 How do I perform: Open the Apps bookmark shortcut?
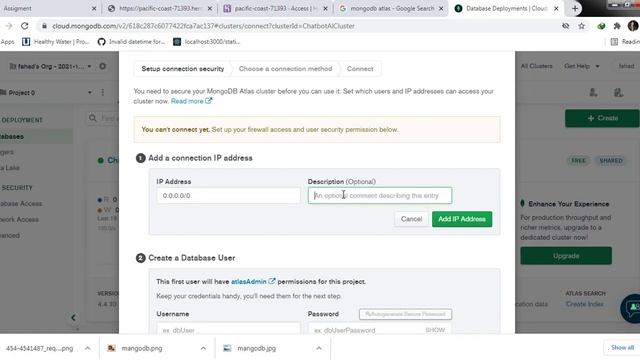pos(7,42)
